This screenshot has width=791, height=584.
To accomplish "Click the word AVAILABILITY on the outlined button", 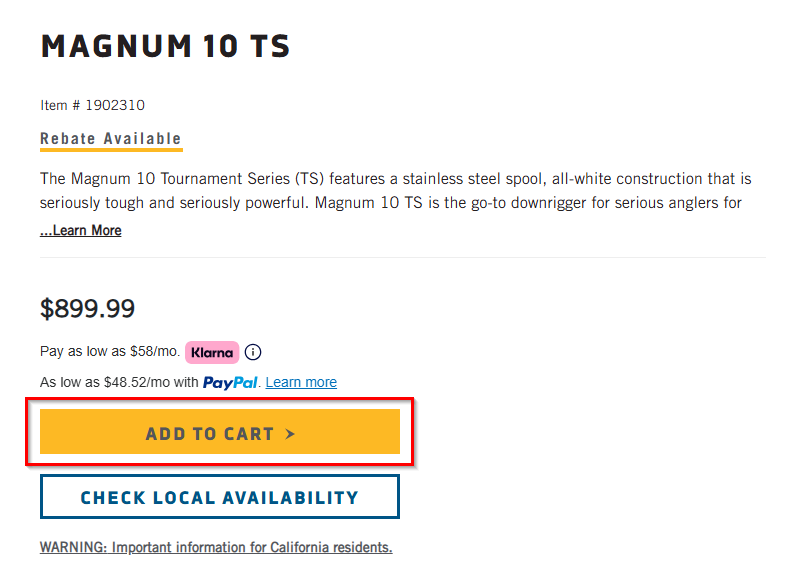I will click(x=290, y=498).
